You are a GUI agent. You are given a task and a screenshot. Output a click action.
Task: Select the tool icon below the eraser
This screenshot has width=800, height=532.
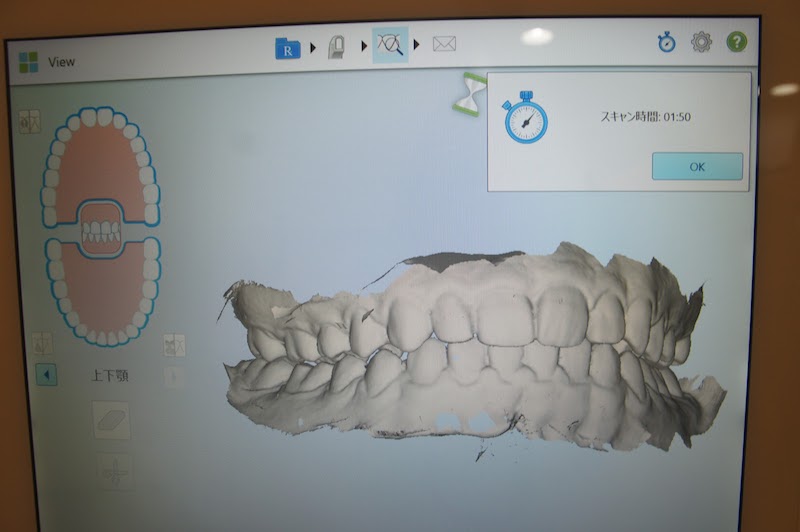[x=114, y=472]
